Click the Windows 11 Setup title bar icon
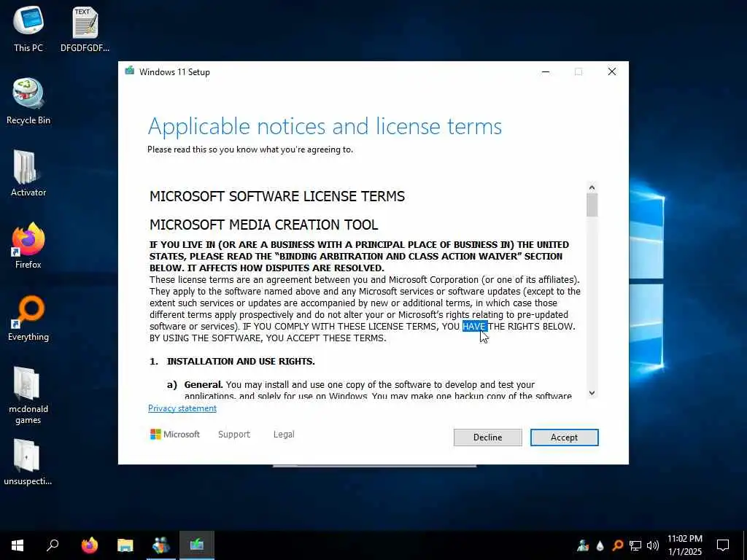Image resolution: width=747 pixels, height=560 pixels. tap(130, 71)
